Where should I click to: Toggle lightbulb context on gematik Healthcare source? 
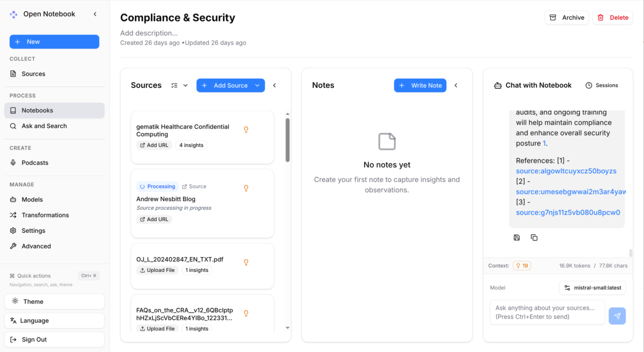[x=246, y=130]
